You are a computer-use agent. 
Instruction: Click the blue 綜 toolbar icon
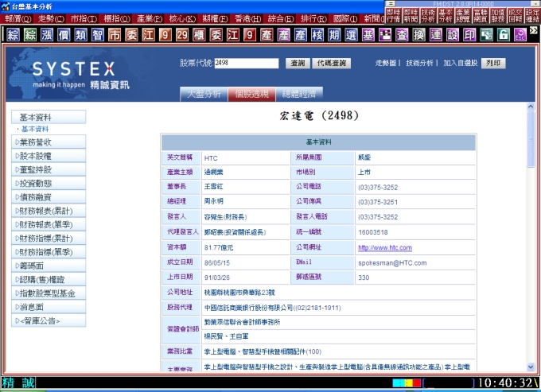pyautogui.click(x=13, y=35)
